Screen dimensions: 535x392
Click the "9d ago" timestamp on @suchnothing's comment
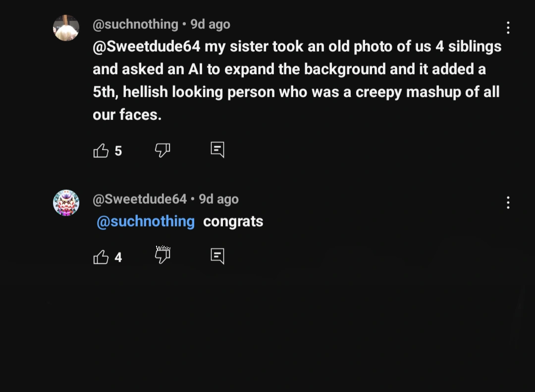(x=211, y=24)
